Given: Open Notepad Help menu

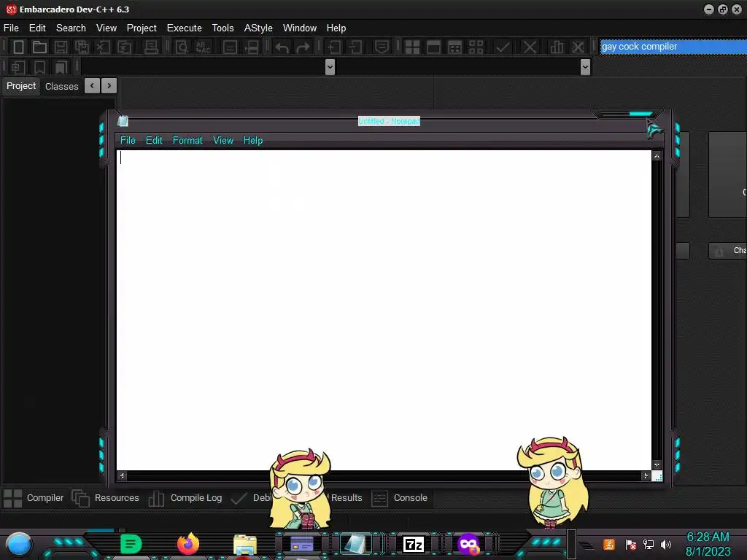Looking at the screenshot, I should coord(253,141).
